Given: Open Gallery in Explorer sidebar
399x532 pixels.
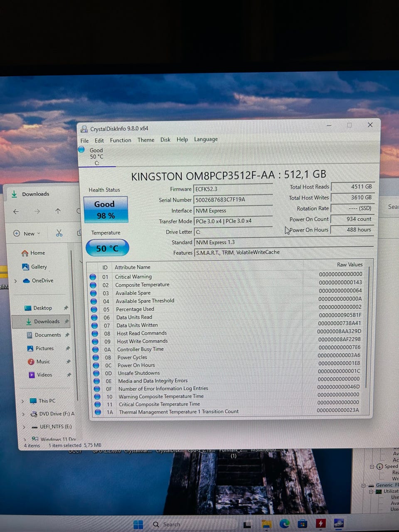Looking at the screenshot, I should point(34,267).
